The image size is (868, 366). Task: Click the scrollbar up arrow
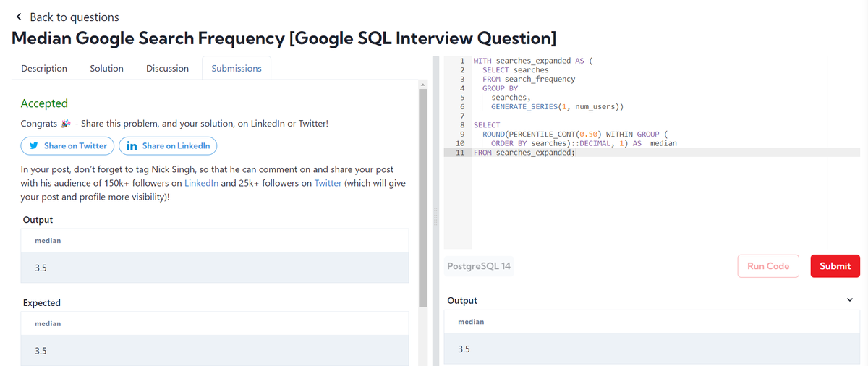pos(422,85)
